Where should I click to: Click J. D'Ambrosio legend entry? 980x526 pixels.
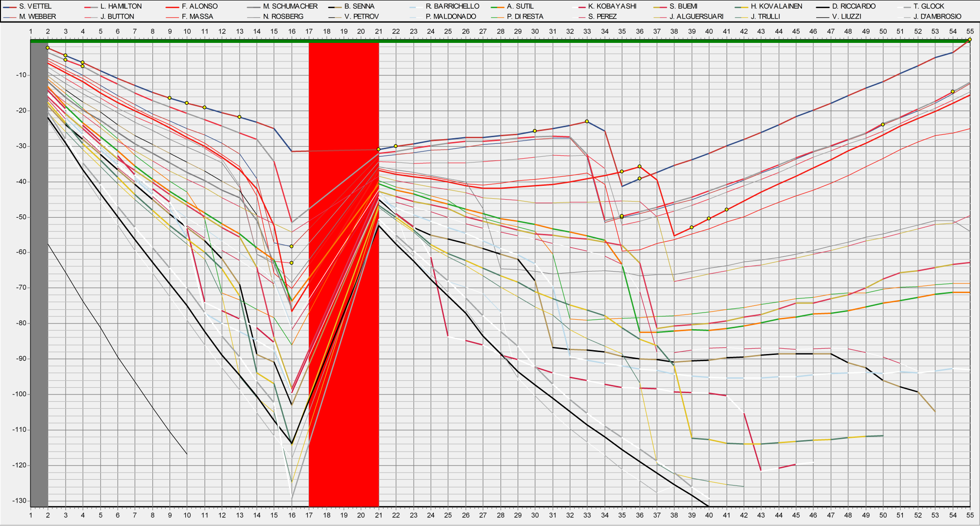click(937, 17)
